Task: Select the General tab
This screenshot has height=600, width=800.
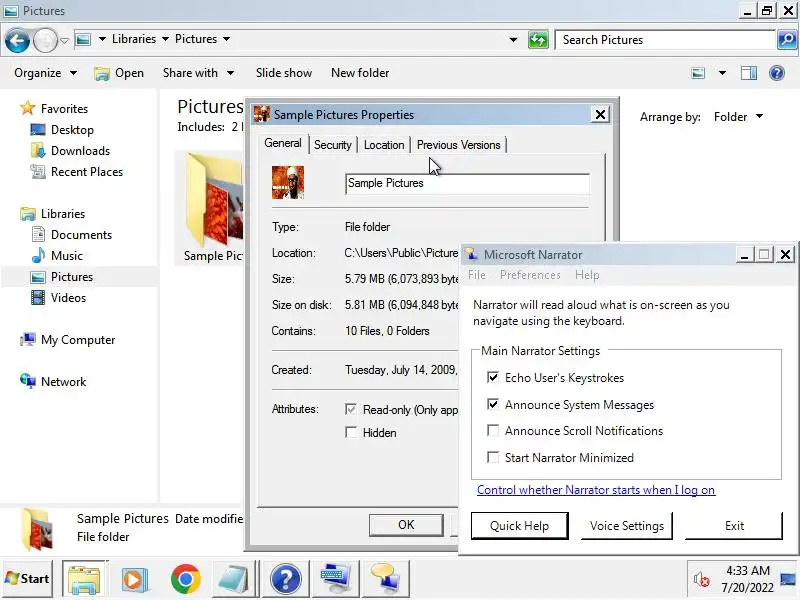Action: 283,143
